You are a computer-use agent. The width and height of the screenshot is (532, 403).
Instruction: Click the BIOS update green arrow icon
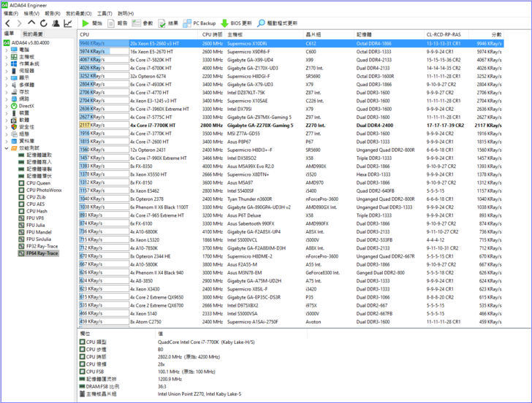pyautogui.click(x=225, y=23)
